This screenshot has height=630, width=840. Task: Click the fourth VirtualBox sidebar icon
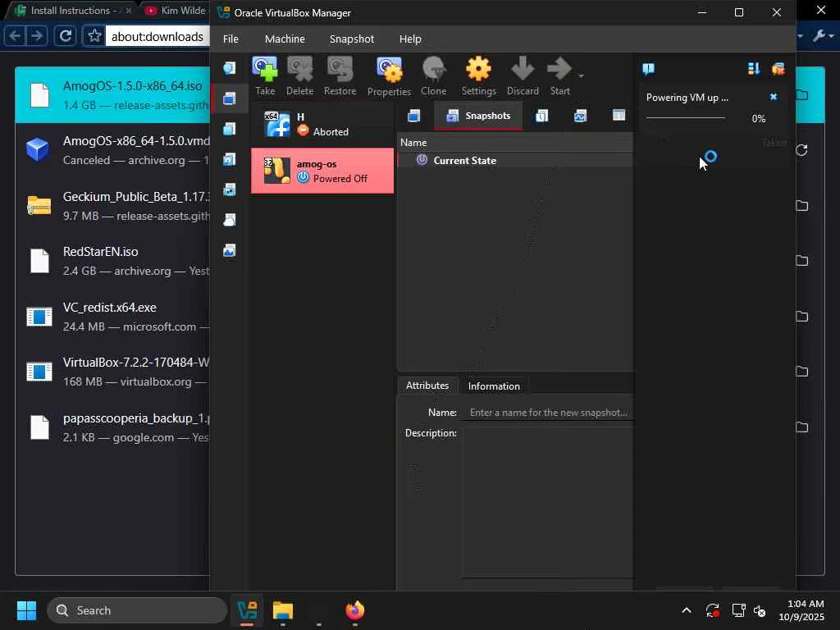click(x=230, y=159)
